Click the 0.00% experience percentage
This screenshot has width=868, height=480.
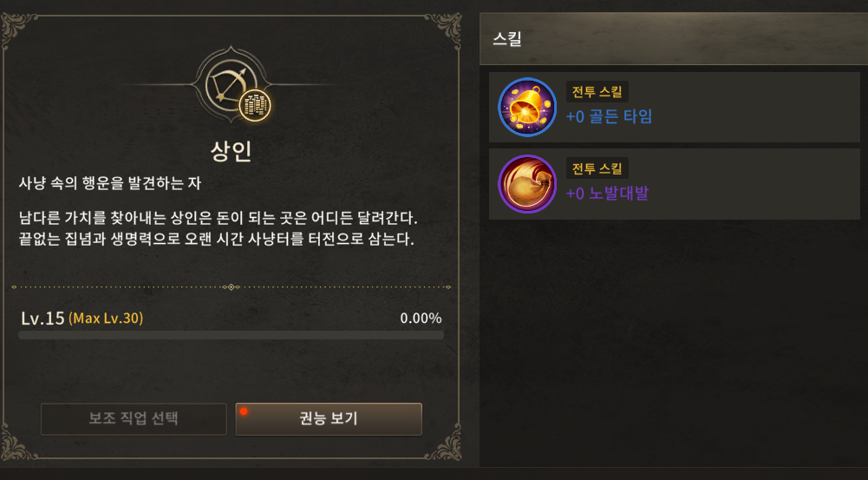pyautogui.click(x=421, y=319)
